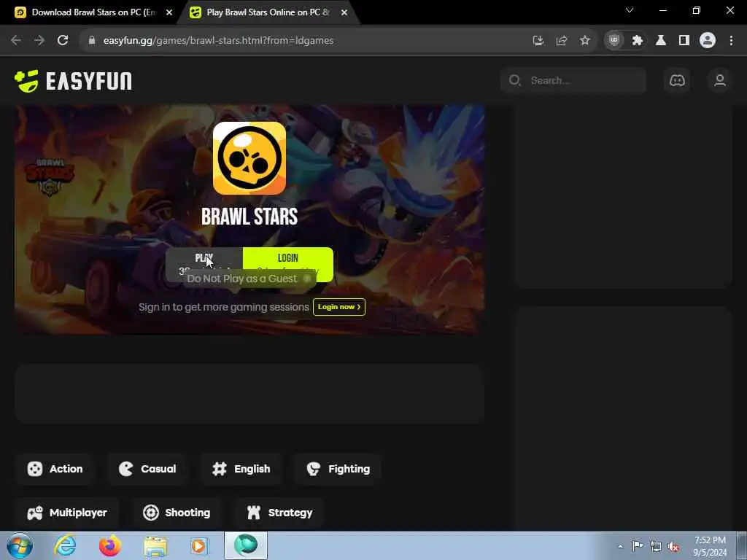Select the Casual category tag
This screenshot has height=560, width=747.
click(x=147, y=469)
